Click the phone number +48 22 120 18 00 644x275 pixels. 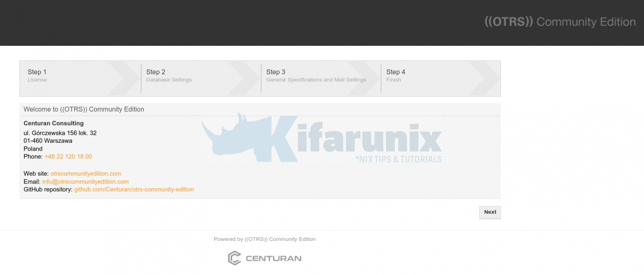68,156
